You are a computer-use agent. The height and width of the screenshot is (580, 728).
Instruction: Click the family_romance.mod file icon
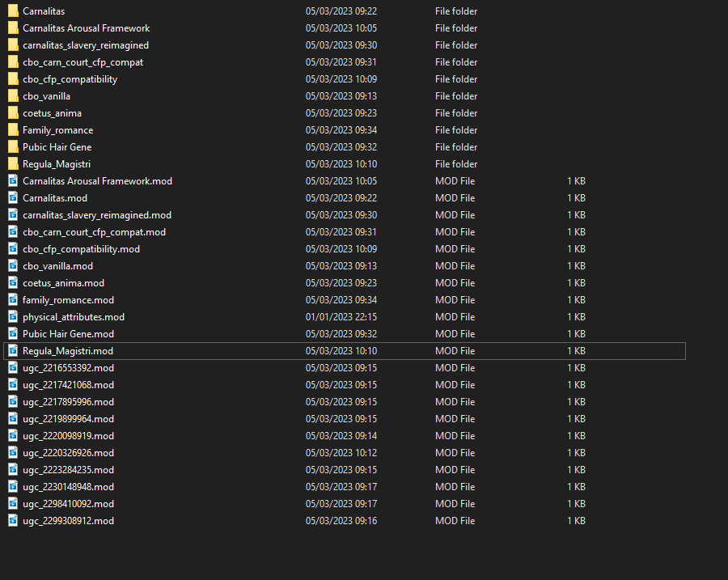tap(13, 299)
